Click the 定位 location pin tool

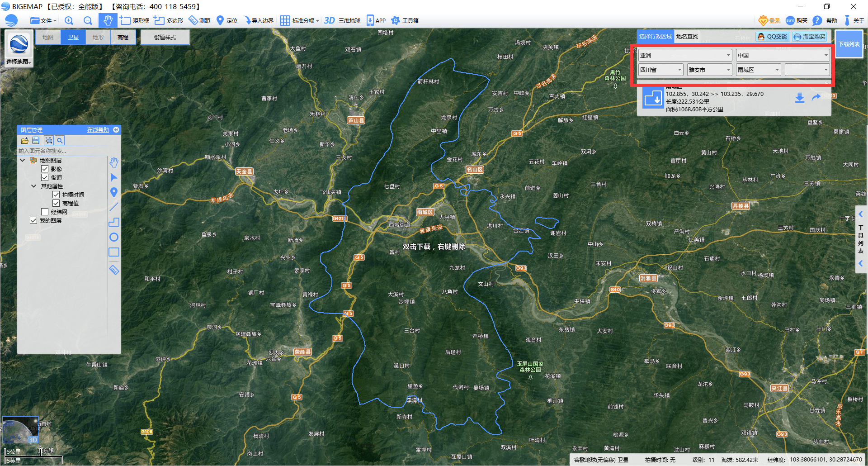[x=227, y=20]
